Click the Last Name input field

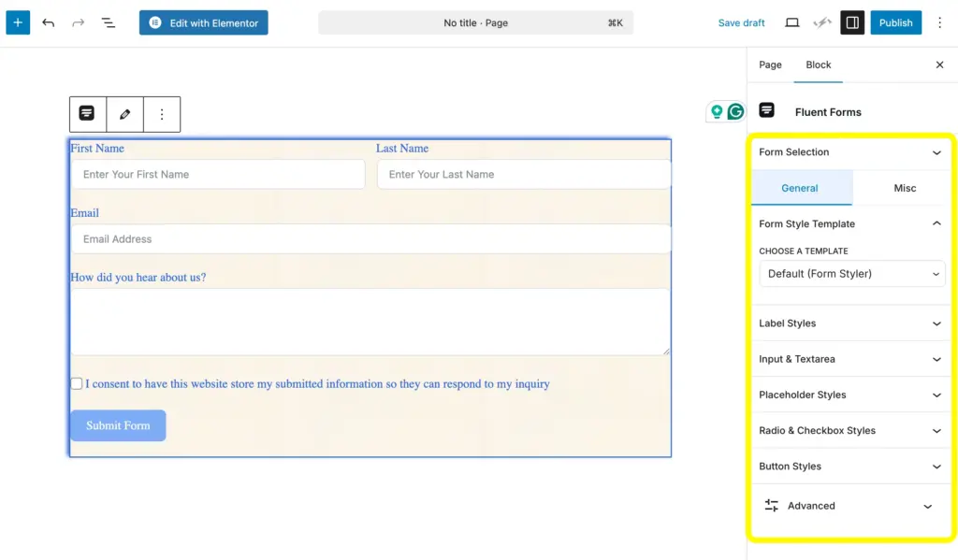(524, 174)
